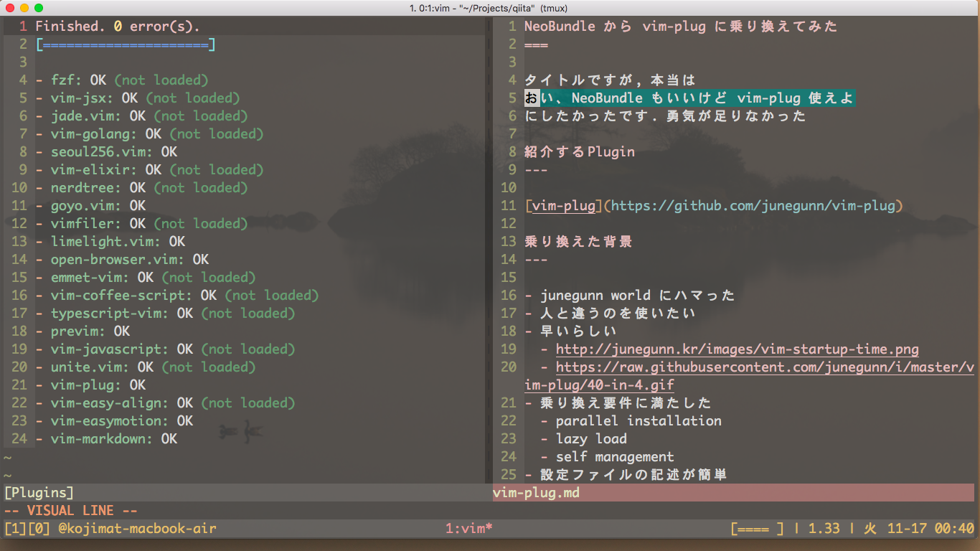
Task: Click the session name @kojimat-macbook-air
Action: [x=137, y=528]
